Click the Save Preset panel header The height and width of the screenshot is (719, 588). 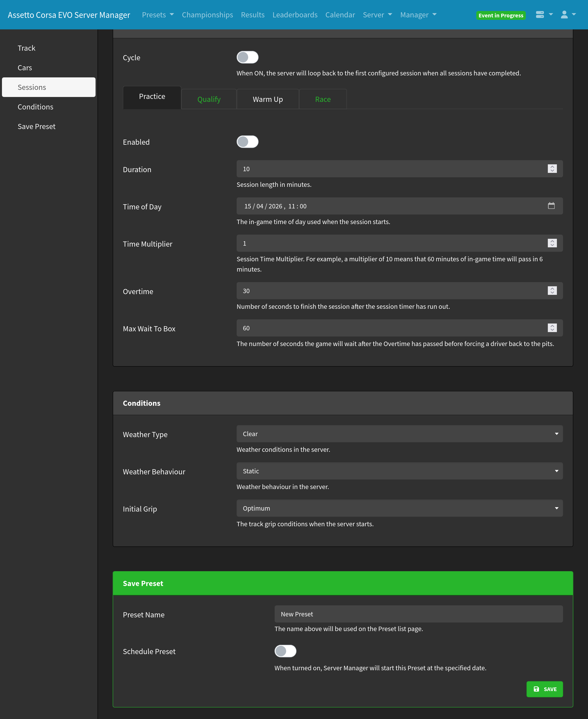(x=343, y=583)
